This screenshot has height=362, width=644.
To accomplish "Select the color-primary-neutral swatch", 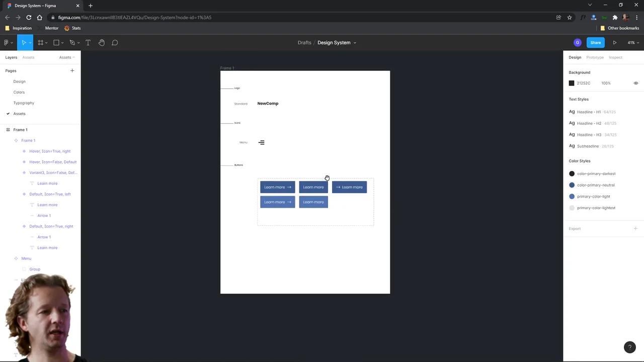I will [x=572, y=185].
